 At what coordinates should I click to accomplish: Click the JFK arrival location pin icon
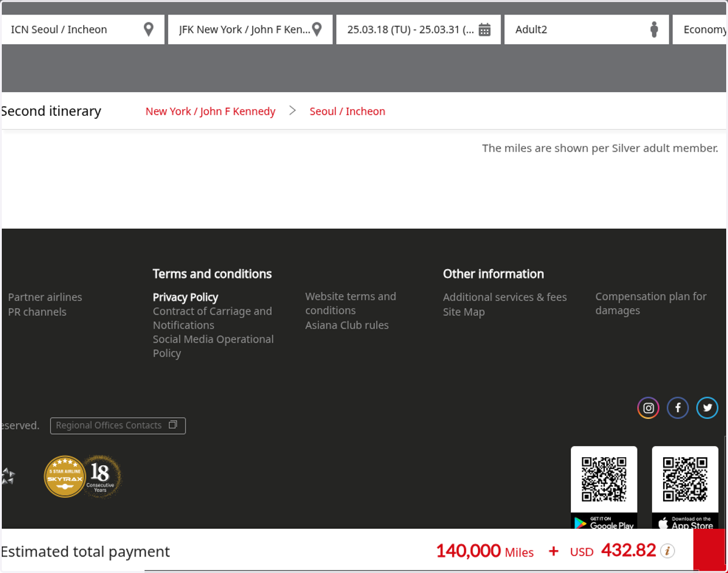click(317, 29)
